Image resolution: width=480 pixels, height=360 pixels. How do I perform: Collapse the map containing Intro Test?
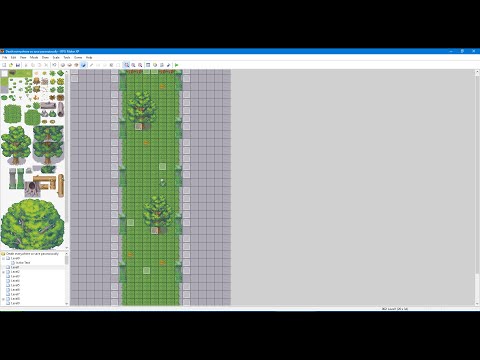tap(3, 258)
